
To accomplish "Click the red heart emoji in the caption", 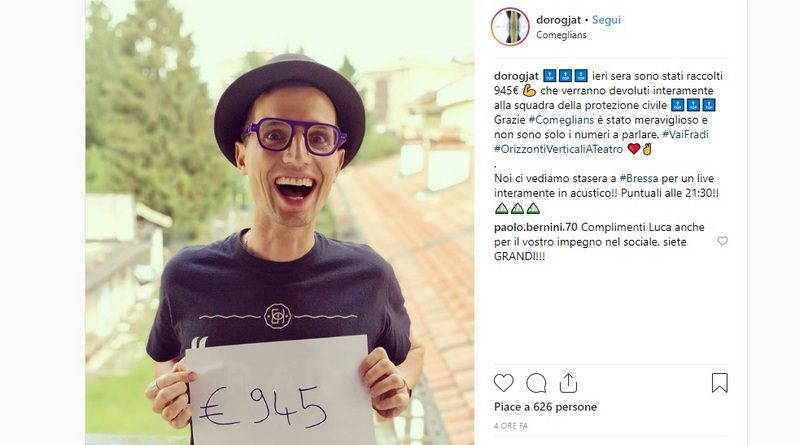I will coord(634,149).
